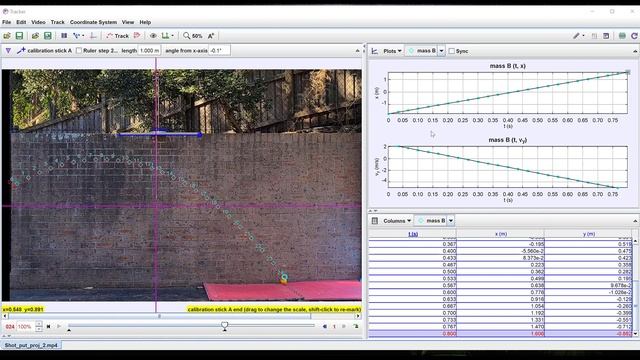Image resolution: width=640 pixels, height=360 pixels.
Task: Click the autotracker icon beside Track
Action: pyautogui.click(x=137, y=36)
